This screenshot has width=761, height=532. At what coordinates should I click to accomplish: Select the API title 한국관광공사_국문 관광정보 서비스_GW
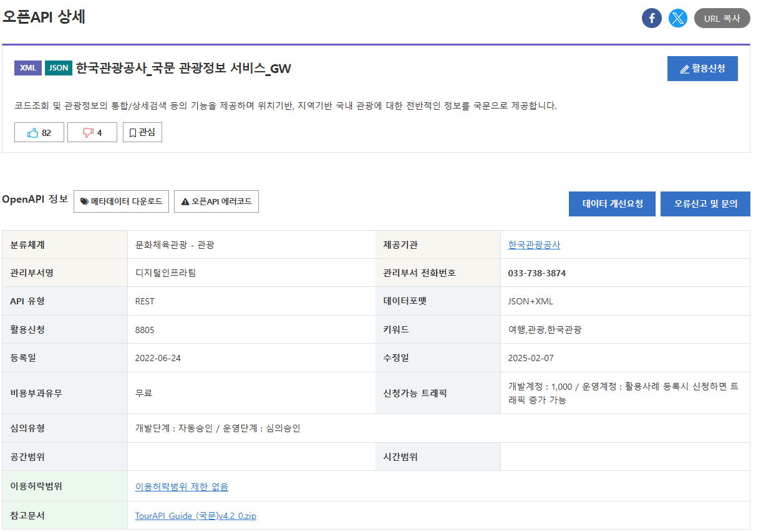tap(183, 68)
